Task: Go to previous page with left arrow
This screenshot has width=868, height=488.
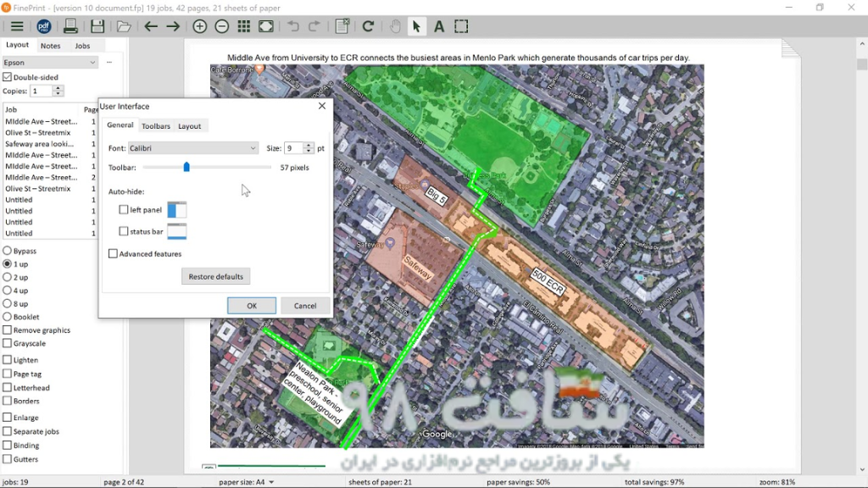Action: (151, 26)
